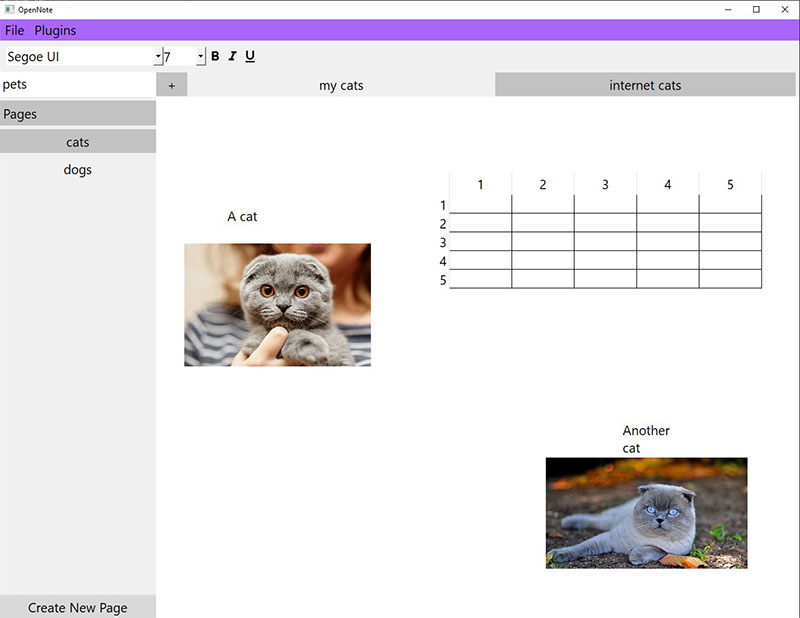This screenshot has height=618, width=800.
Task: Click table column header 1
Action: point(480,184)
